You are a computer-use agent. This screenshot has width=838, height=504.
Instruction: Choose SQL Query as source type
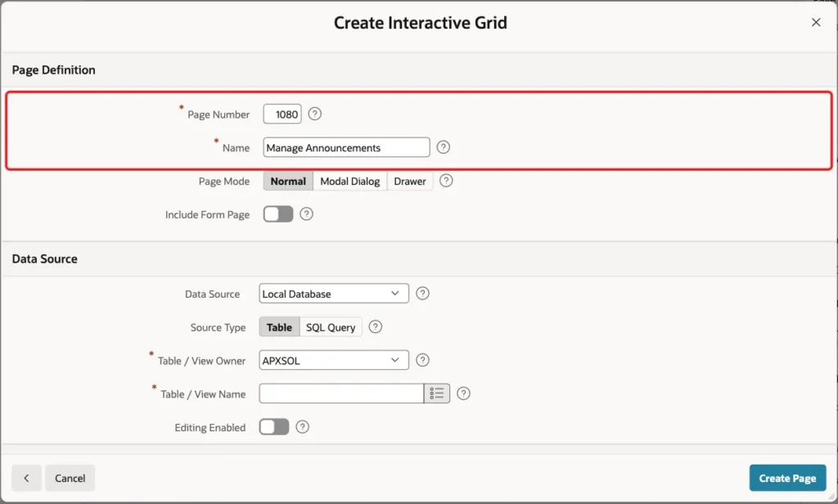pos(331,327)
